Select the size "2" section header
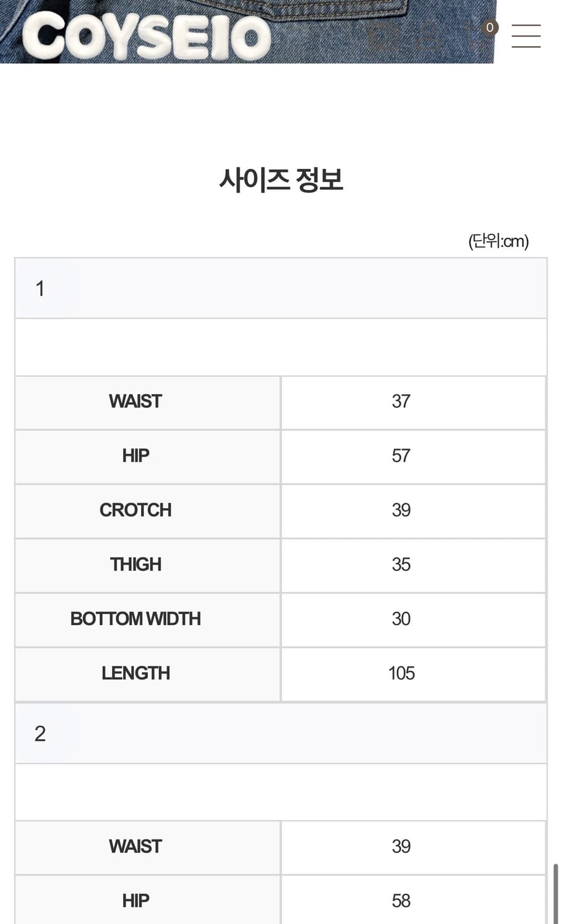The height and width of the screenshot is (924, 562). [x=281, y=733]
